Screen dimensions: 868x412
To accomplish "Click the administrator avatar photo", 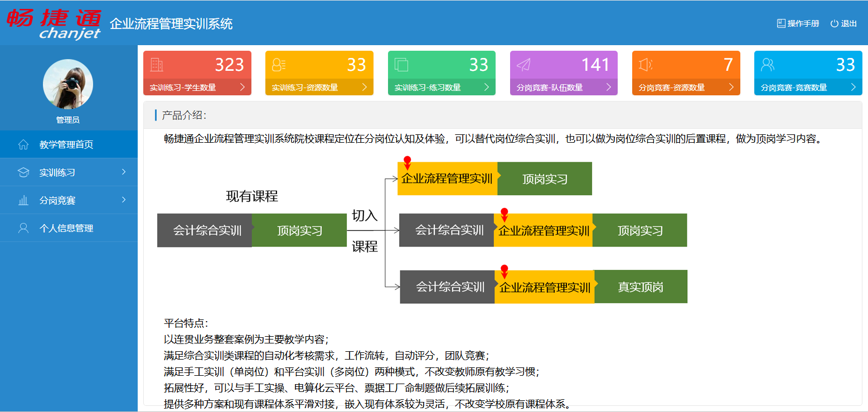I will point(68,84).
